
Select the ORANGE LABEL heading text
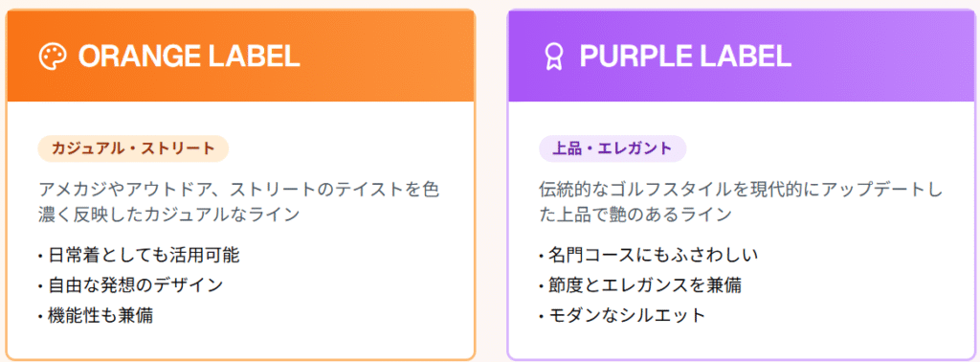[x=189, y=57]
